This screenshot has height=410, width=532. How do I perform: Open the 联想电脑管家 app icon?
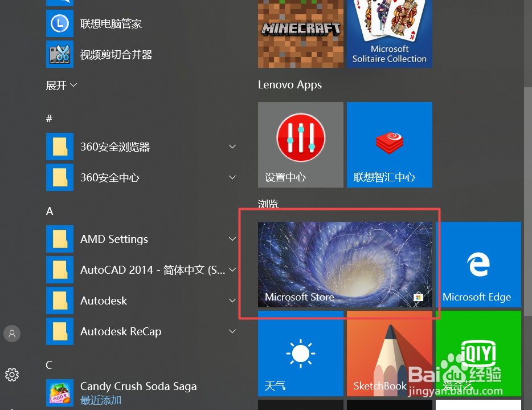(60, 23)
